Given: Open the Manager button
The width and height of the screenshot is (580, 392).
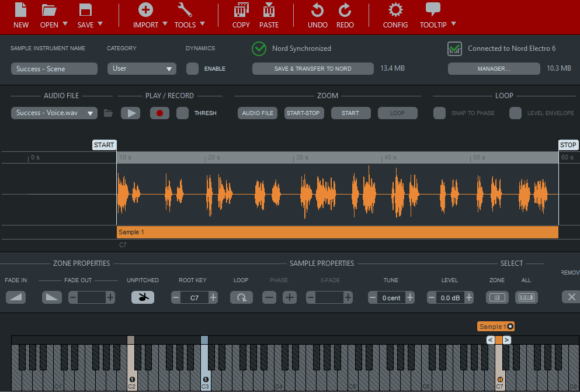Looking at the screenshot, I should tap(494, 69).
